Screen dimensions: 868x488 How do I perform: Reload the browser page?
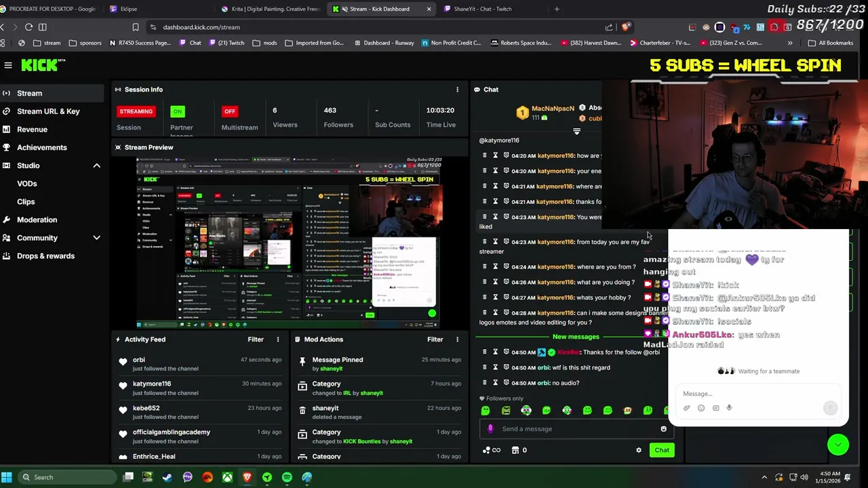28,27
